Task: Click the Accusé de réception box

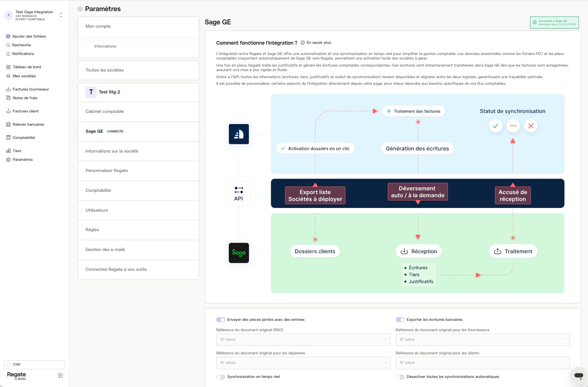Action: tap(513, 196)
